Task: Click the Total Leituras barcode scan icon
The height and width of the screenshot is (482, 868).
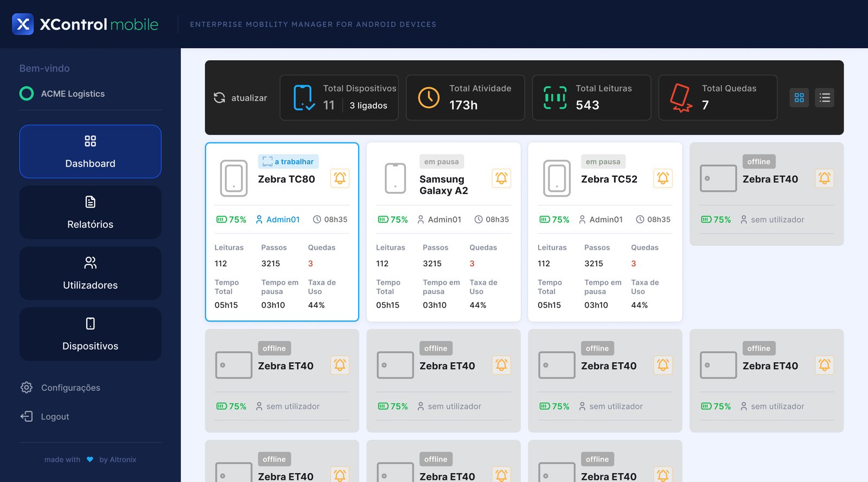Action: pyautogui.click(x=555, y=98)
